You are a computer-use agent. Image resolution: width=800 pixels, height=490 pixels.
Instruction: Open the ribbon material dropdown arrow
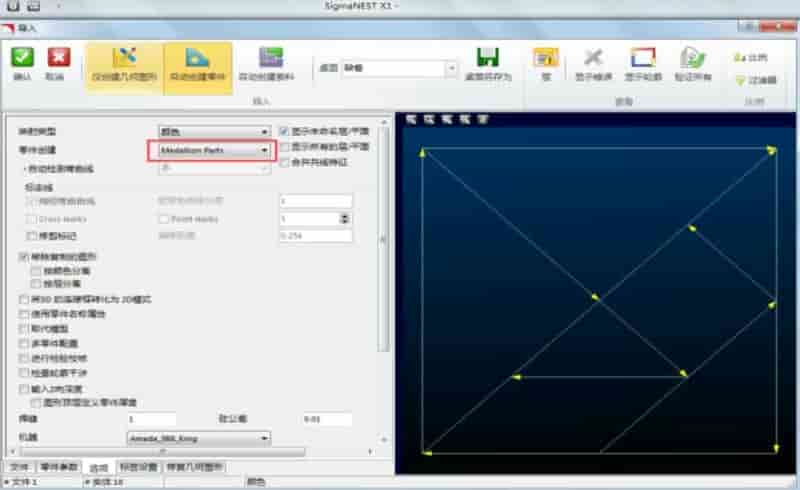click(x=451, y=68)
